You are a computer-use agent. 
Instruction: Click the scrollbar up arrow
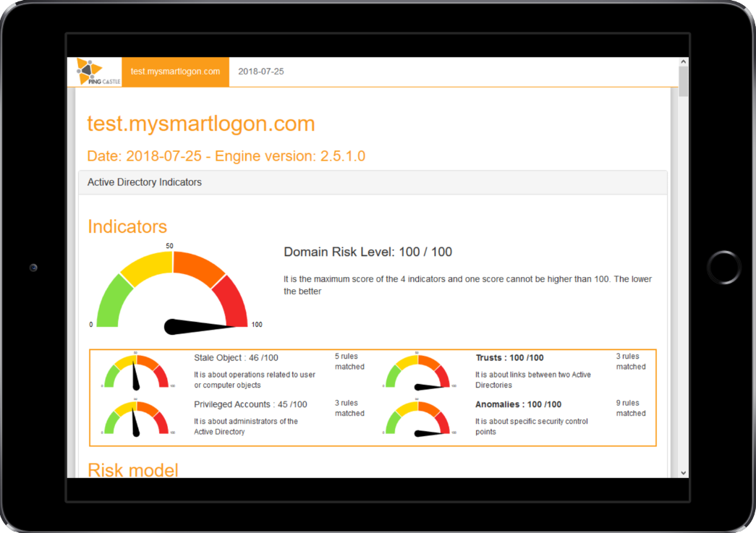point(683,61)
